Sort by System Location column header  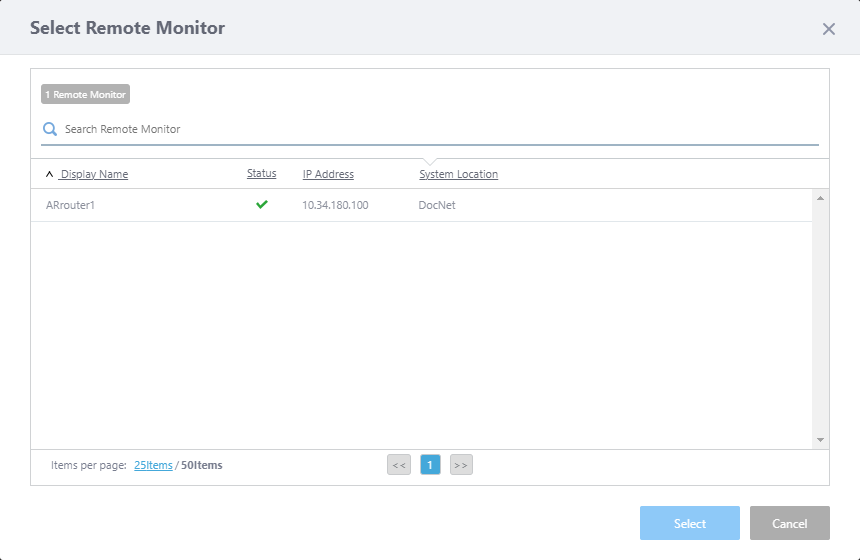click(458, 174)
